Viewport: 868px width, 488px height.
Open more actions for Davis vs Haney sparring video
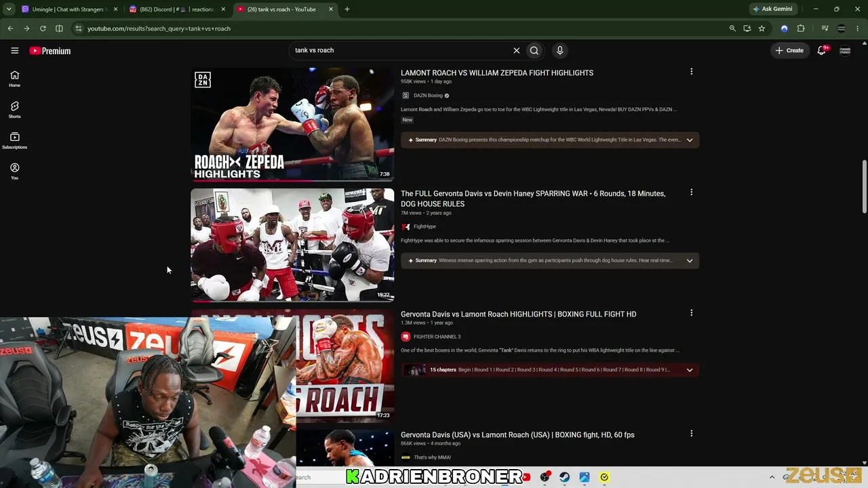pos(691,192)
